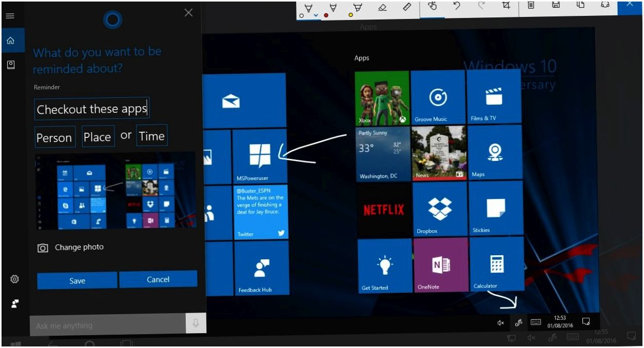Open the Maps tile
This screenshot has height=348, width=644.
click(495, 152)
